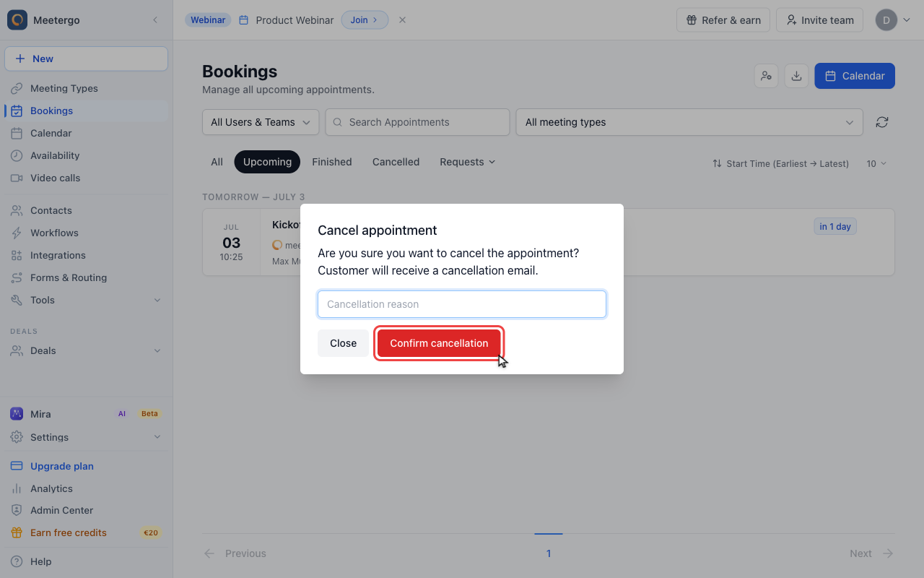Focus the Cancellation reason field

[x=462, y=304]
